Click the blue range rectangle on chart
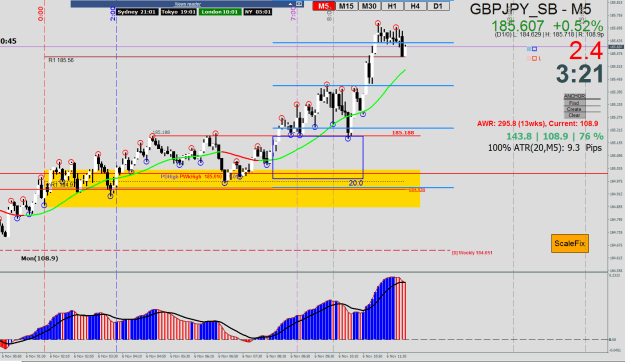Viewport: 625px width, 362px height. point(318,157)
